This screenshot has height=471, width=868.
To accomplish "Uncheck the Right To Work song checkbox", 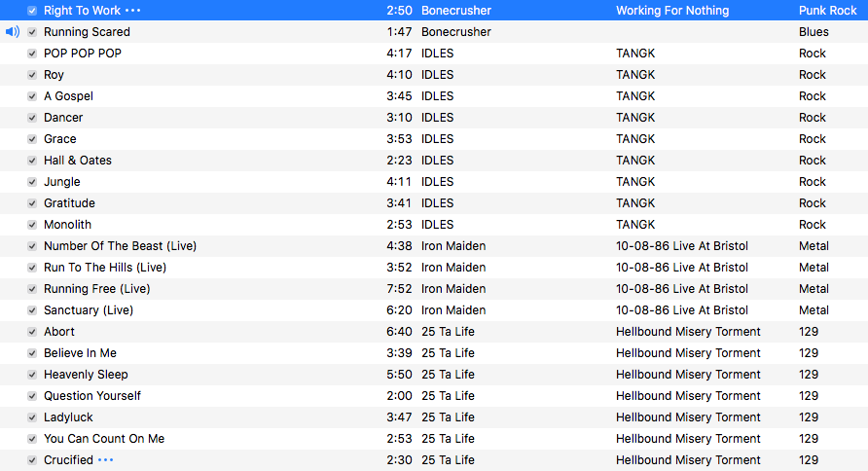I will tap(32, 11).
